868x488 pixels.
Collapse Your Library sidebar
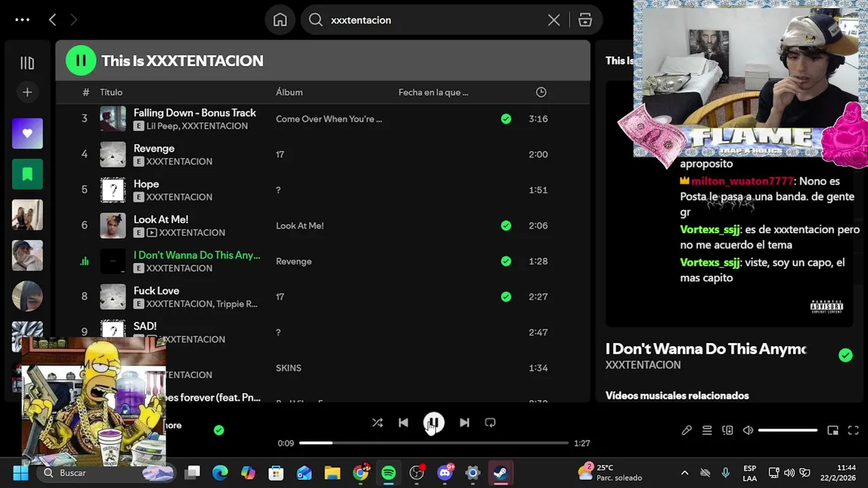pos(27,63)
